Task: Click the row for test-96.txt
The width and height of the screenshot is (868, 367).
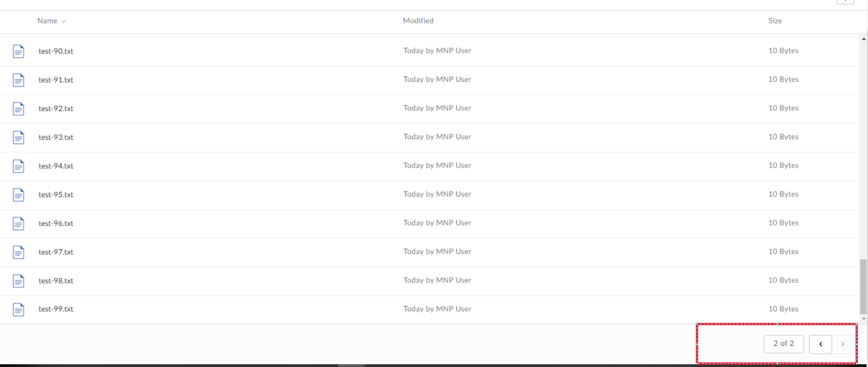Action: 275,224
